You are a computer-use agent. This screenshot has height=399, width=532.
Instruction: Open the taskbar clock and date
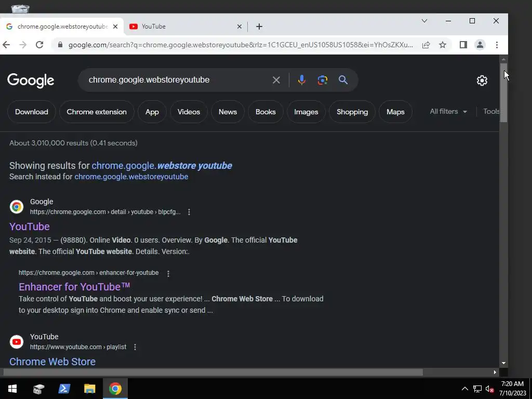(512, 389)
